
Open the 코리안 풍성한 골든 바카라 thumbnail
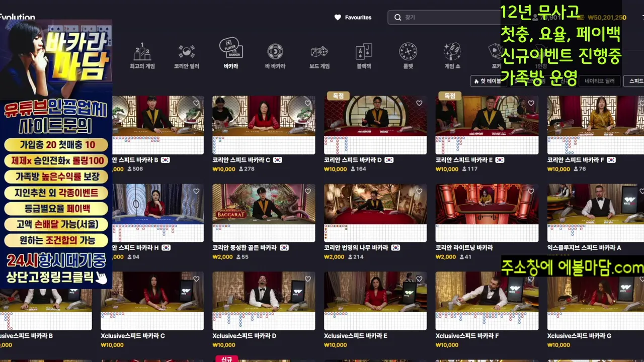pyautogui.click(x=264, y=213)
